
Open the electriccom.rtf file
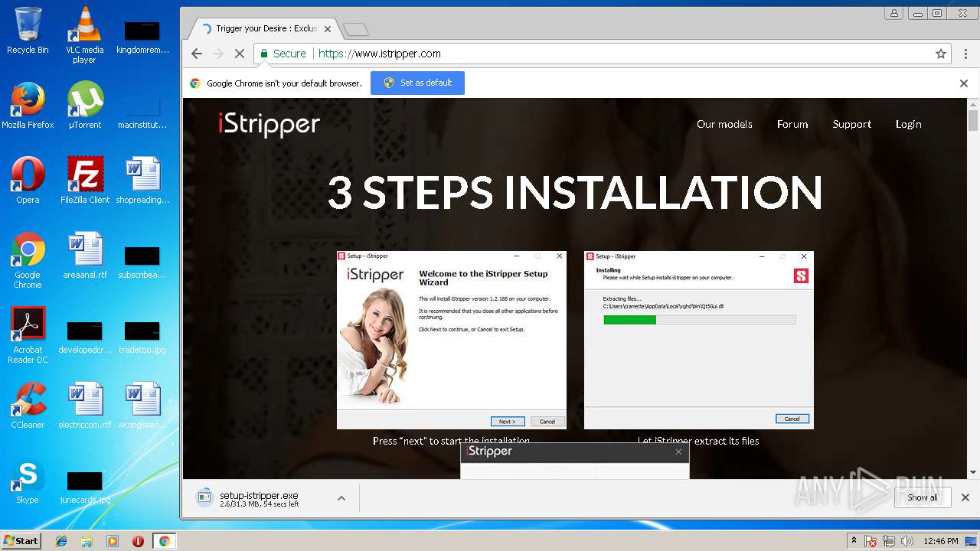[84, 406]
